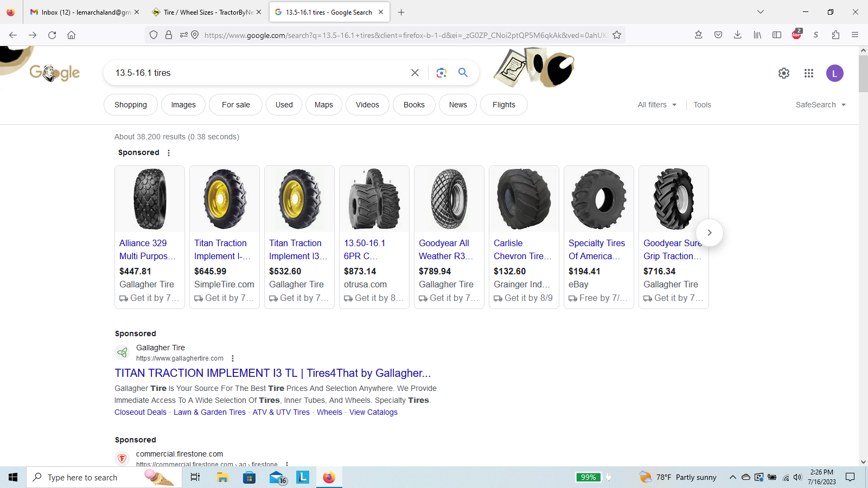
Task: Open the Mail app in taskbar
Action: pos(277,477)
